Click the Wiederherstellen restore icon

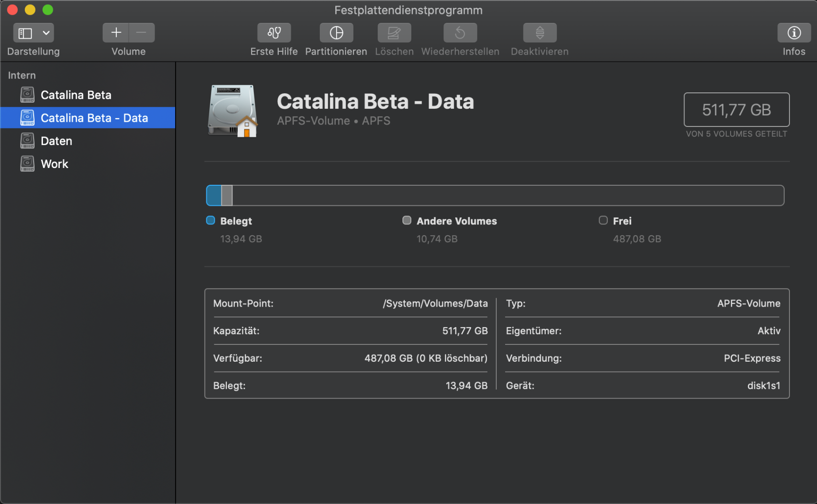click(460, 33)
